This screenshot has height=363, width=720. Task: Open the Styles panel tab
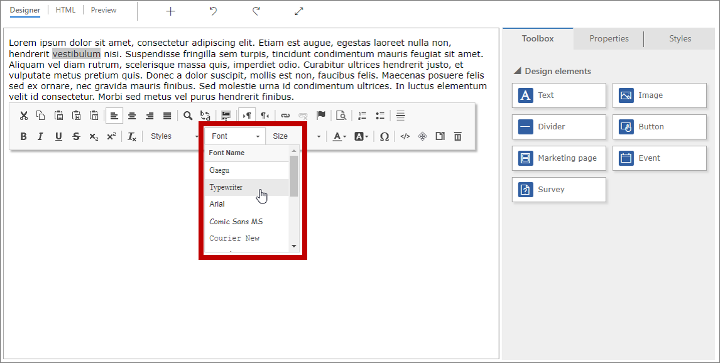(680, 39)
